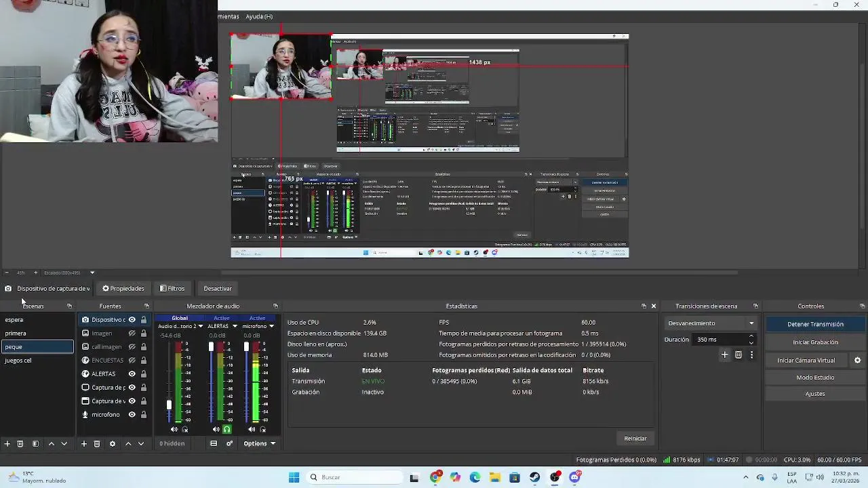Show hidden system tray icons chevron
Image resolution: width=868 pixels, height=488 pixels.
click(x=745, y=477)
